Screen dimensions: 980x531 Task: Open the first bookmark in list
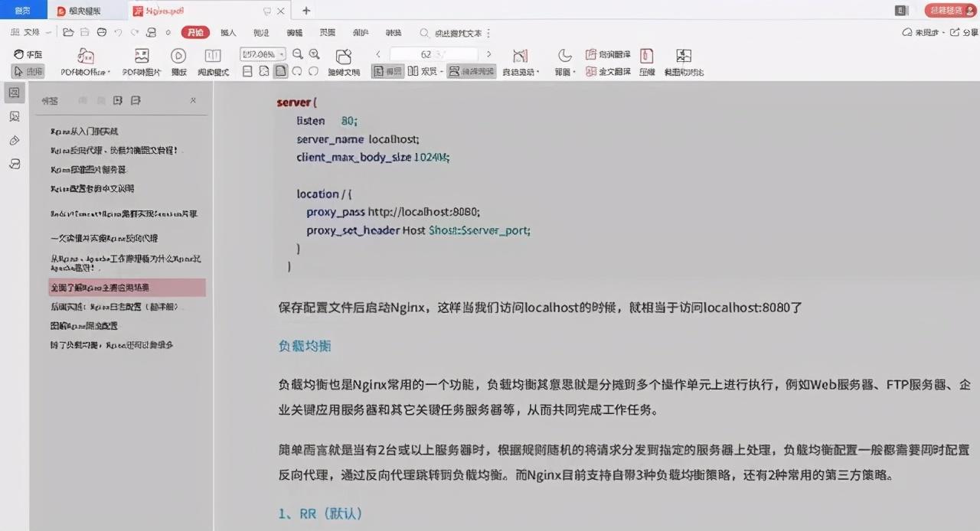(85, 131)
